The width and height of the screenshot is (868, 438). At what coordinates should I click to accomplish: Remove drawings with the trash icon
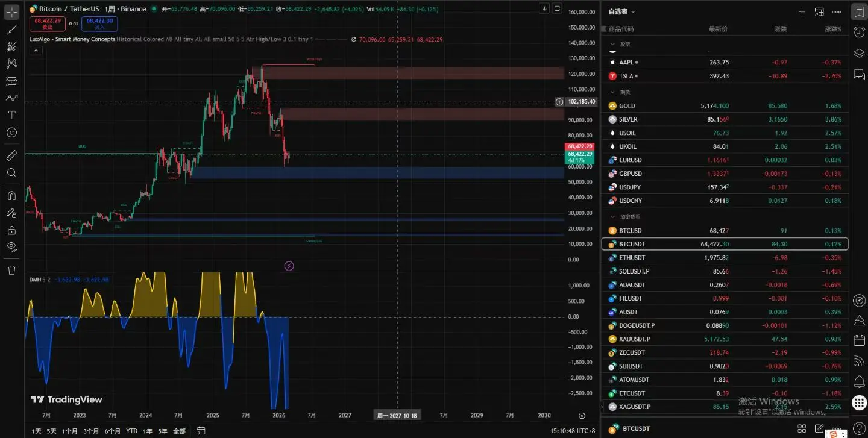[x=11, y=270]
